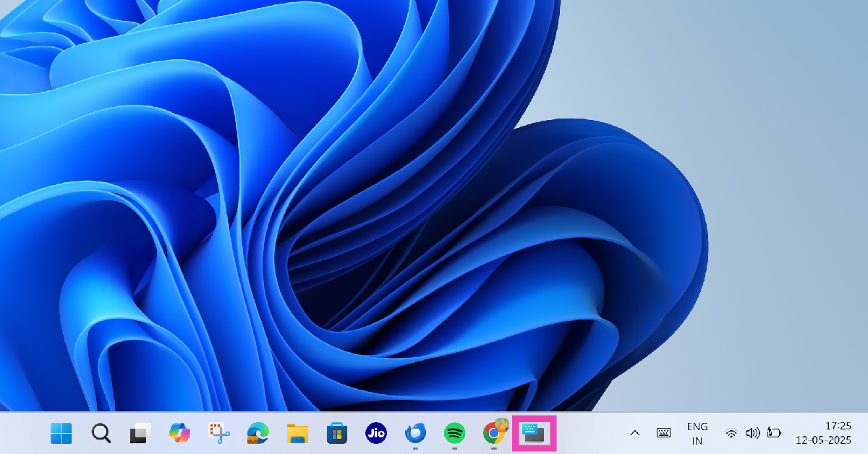Open Task View
868x454 pixels.
pos(140,434)
